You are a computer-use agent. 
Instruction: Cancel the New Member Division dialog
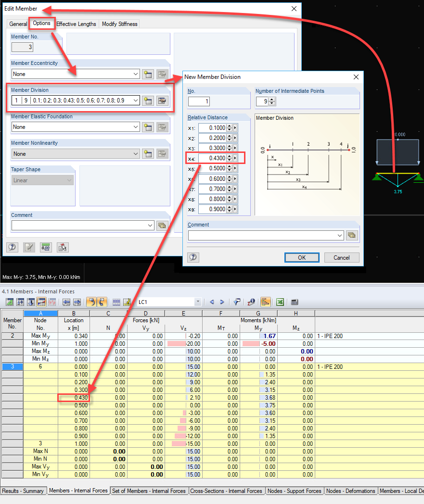342,257
